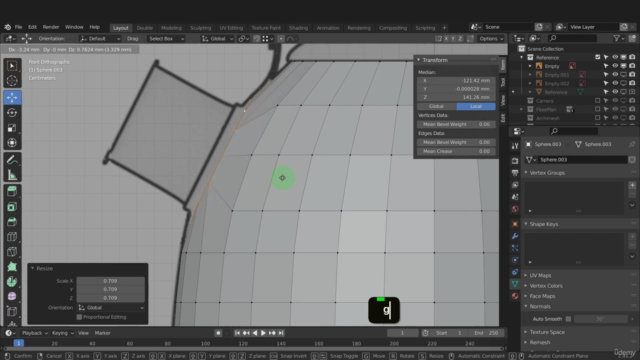Viewport: 640px width, 360px height.
Task: Select the Scale tool in the toolbar
Action: pyautogui.click(x=12, y=128)
